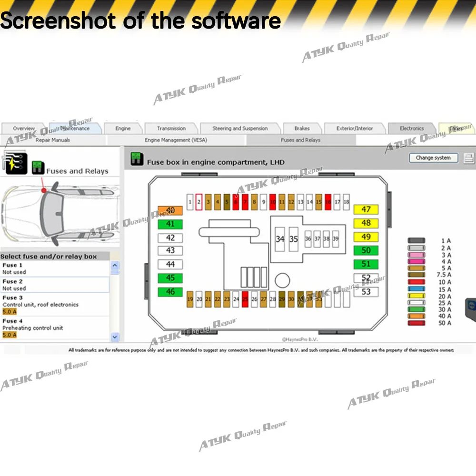Click green fuse 41
The height and width of the screenshot is (476, 476).
tap(170, 224)
